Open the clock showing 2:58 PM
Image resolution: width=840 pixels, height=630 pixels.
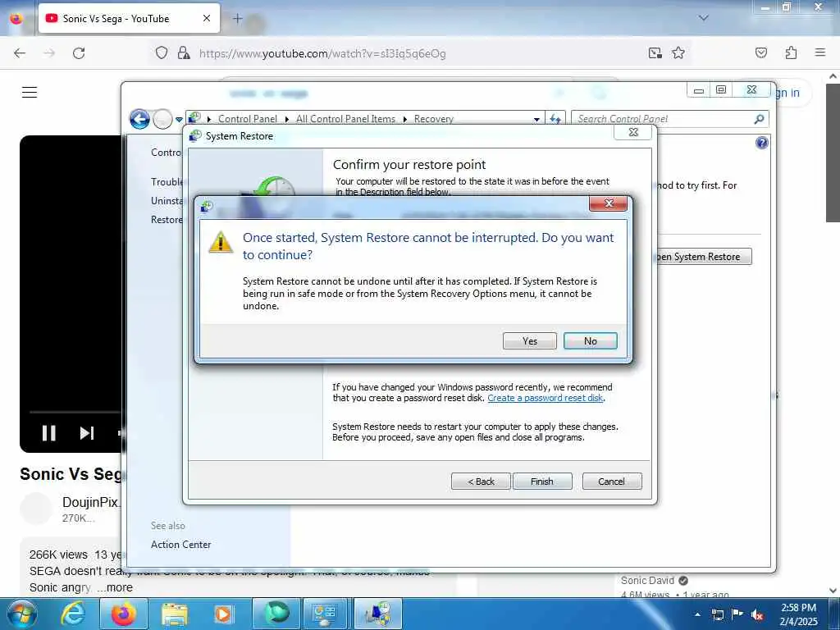pyautogui.click(x=798, y=614)
